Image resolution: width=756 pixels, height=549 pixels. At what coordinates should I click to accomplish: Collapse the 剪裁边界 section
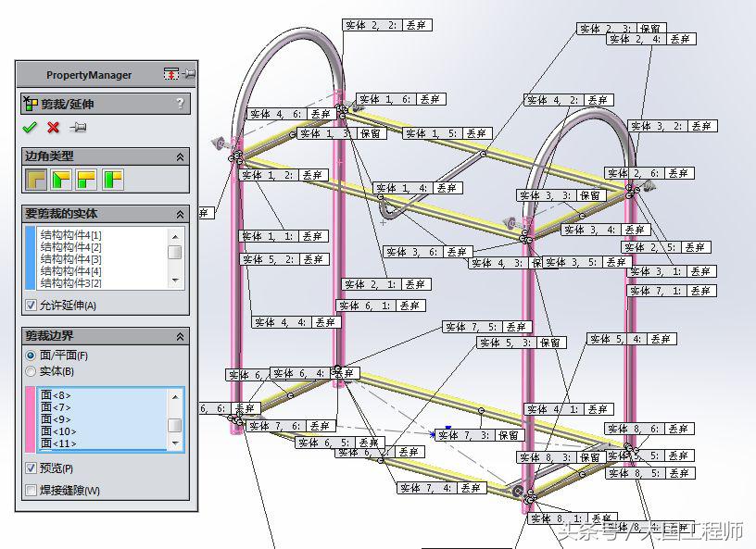(180, 335)
